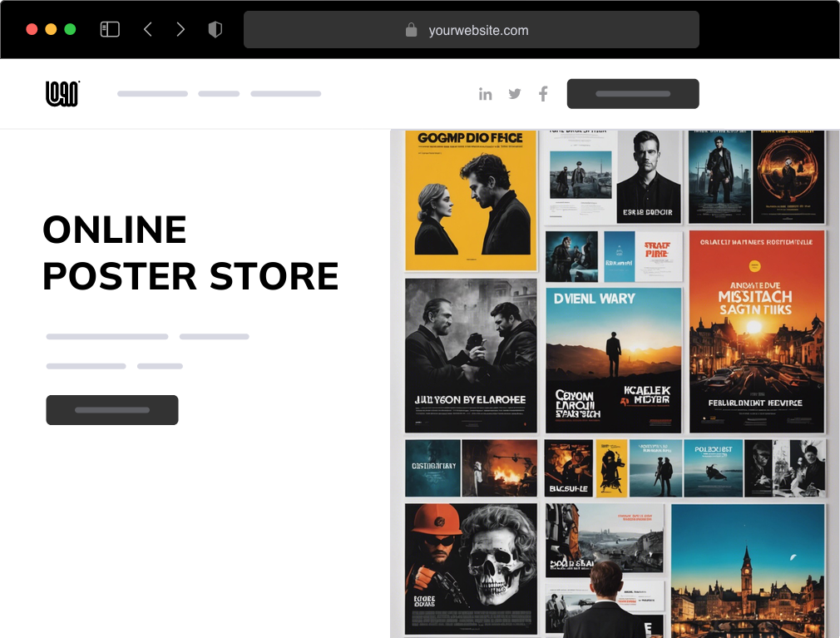840x638 pixels.
Task: Click the LOGO mark in the header
Action: point(62,93)
